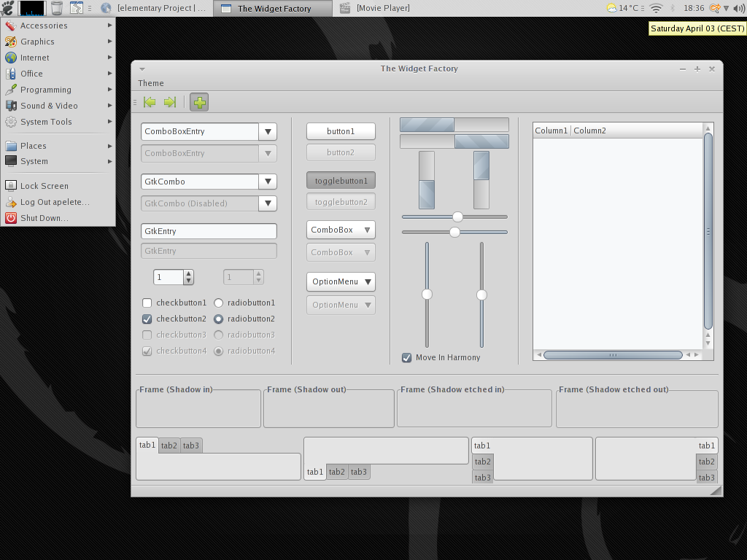Click the green forward arrow toolbar icon
The width and height of the screenshot is (747, 560).
click(x=170, y=102)
